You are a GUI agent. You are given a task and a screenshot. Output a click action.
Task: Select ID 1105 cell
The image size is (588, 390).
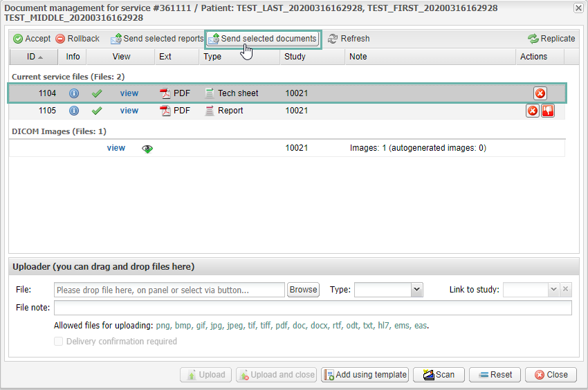(x=47, y=111)
